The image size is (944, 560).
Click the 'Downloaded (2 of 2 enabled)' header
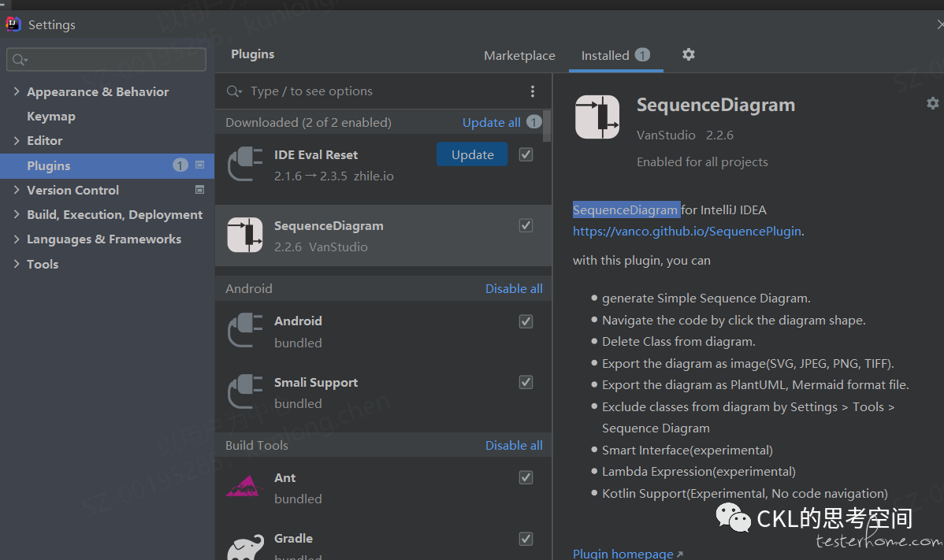coord(308,122)
